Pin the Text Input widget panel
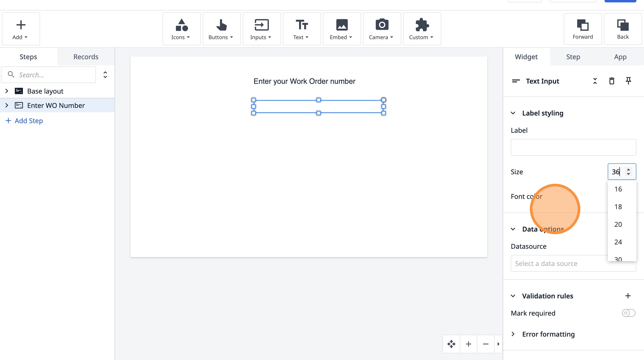Viewport: 644px width, 360px height. [628, 81]
